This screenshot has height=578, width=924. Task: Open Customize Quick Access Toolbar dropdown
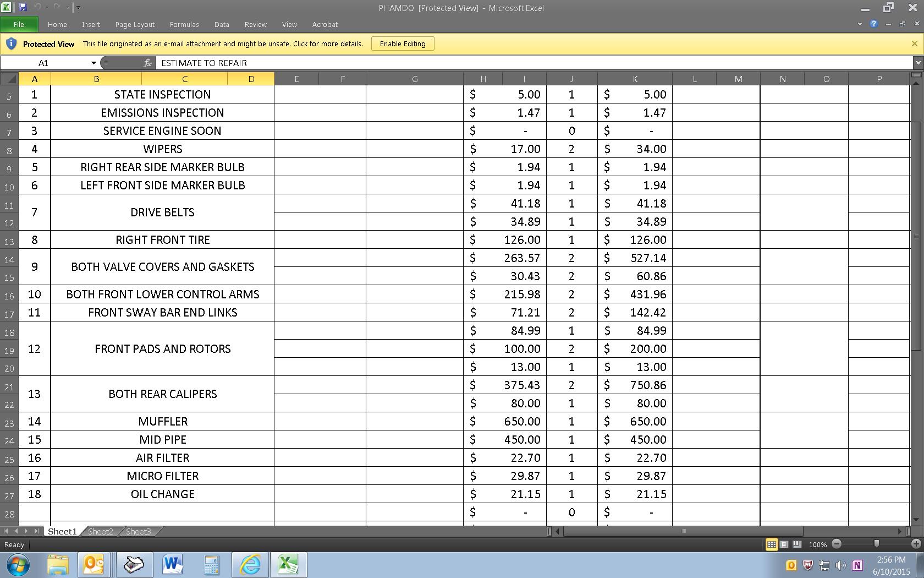point(78,8)
